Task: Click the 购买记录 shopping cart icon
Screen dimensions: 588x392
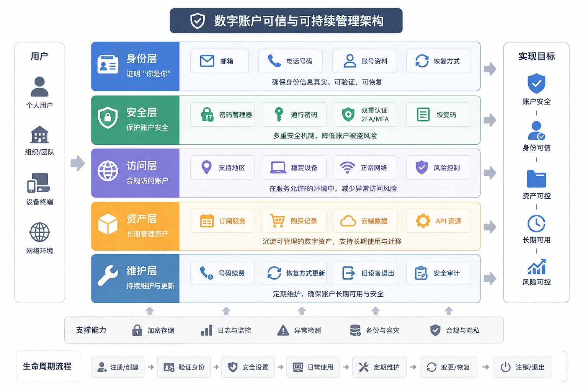Action: pos(277,221)
